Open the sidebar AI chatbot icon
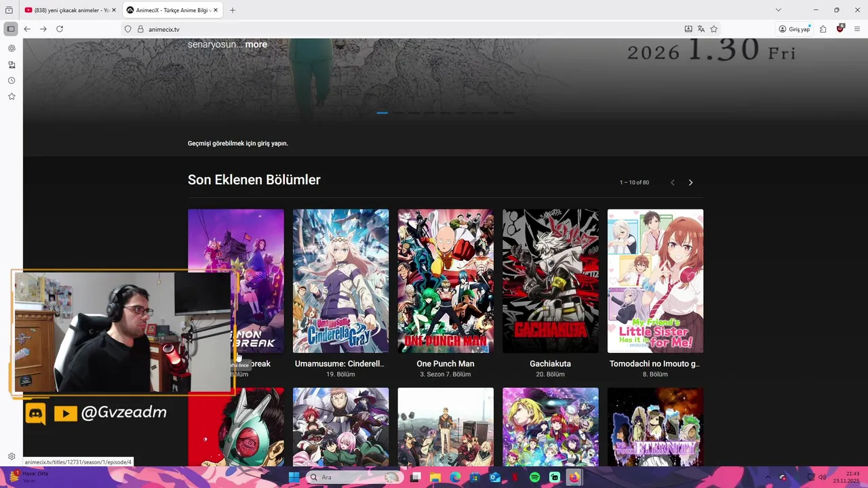The width and height of the screenshot is (868, 488). click(x=12, y=49)
